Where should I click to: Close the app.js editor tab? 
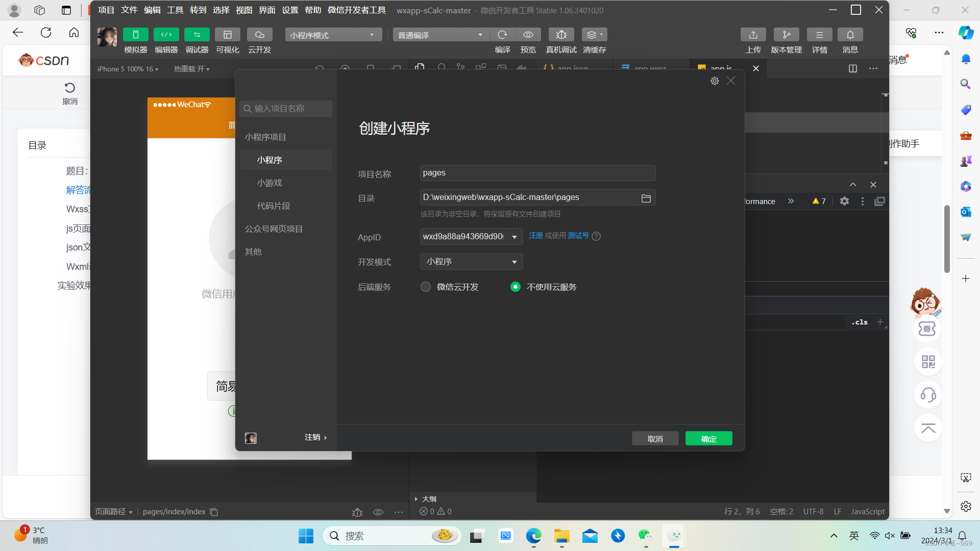pyautogui.click(x=756, y=68)
